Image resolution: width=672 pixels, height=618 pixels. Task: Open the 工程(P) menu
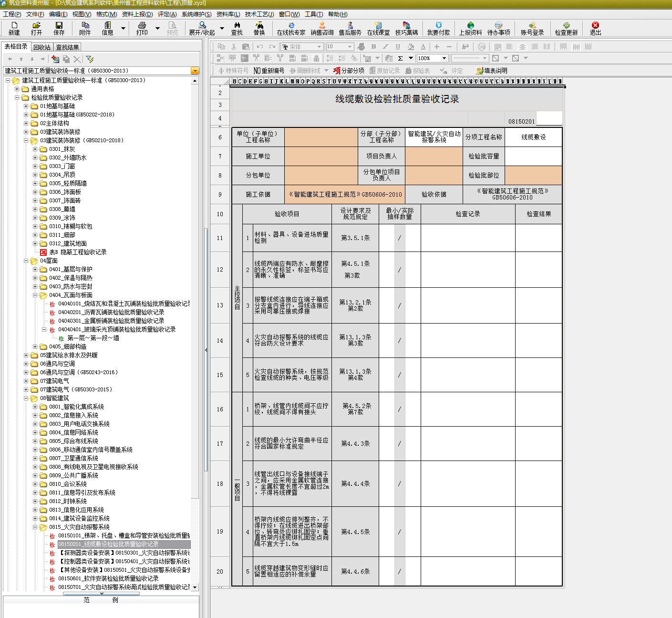pos(12,14)
